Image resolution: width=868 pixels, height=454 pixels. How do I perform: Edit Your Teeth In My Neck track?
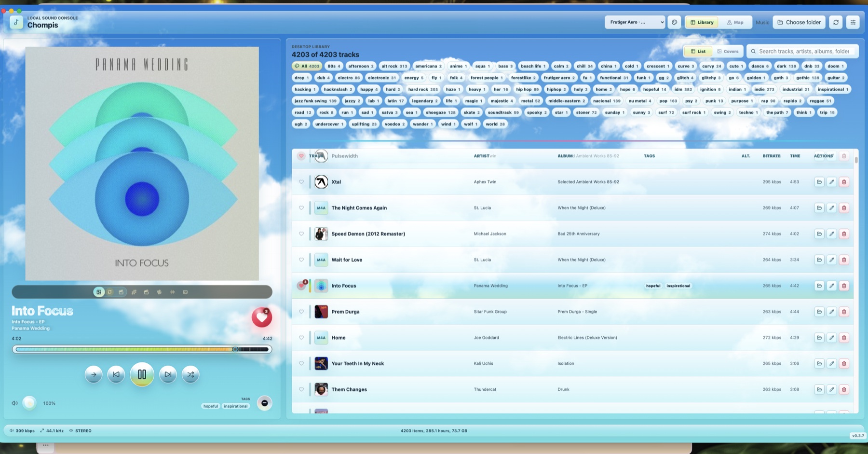pyautogui.click(x=831, y=363)
